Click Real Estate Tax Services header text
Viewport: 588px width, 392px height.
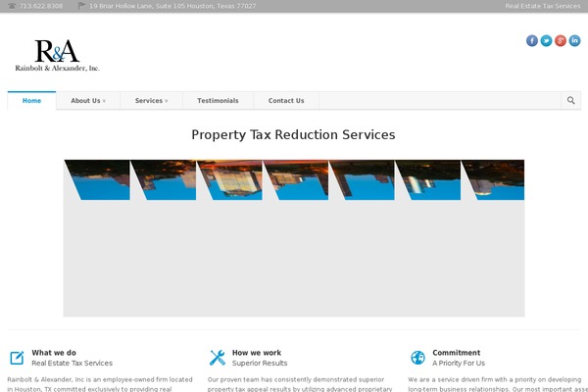(543, 6)
